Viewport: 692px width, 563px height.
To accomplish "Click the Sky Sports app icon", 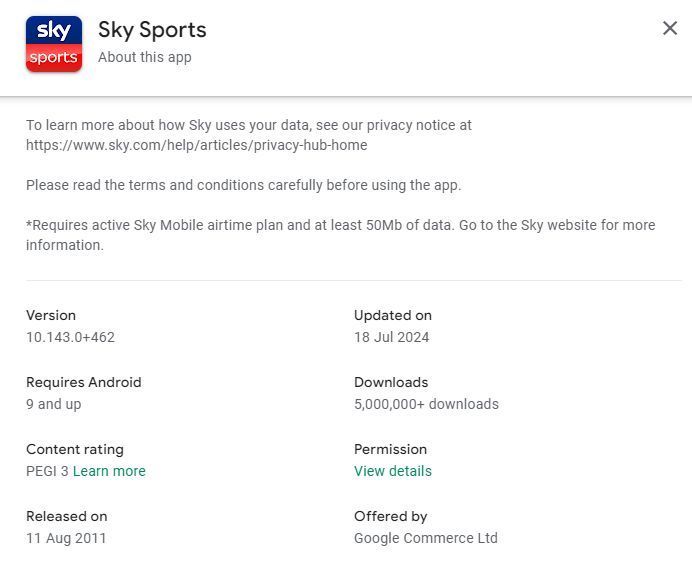I will [54, 44].
